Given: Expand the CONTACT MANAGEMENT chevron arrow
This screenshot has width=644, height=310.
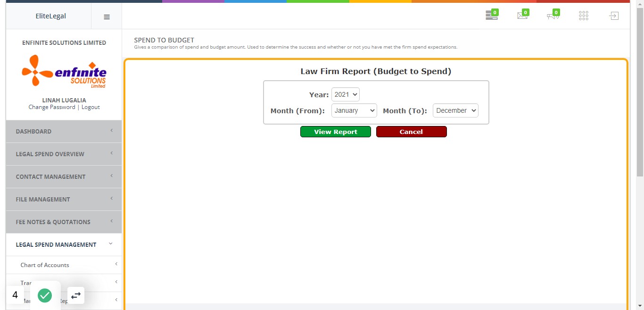Looking at the screenshot, I should tap(112, 176).
